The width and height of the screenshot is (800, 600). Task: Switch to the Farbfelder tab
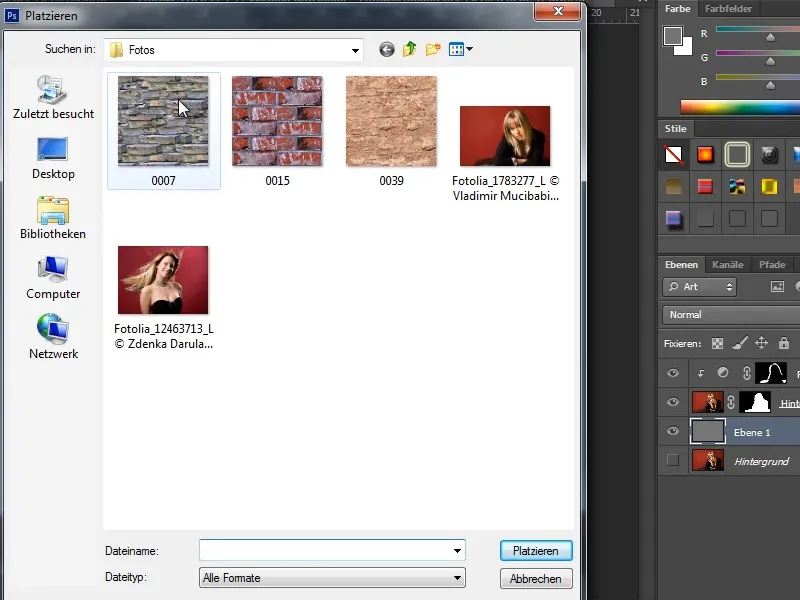[x=728, y=9]
